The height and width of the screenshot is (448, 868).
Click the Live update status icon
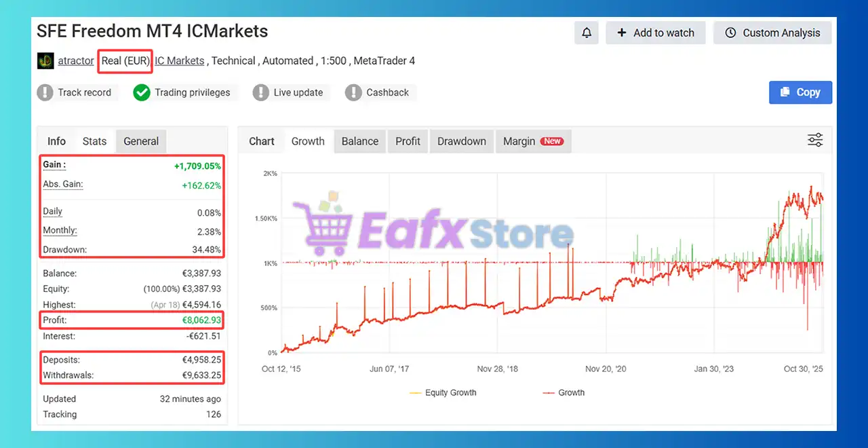pos(261,92)
